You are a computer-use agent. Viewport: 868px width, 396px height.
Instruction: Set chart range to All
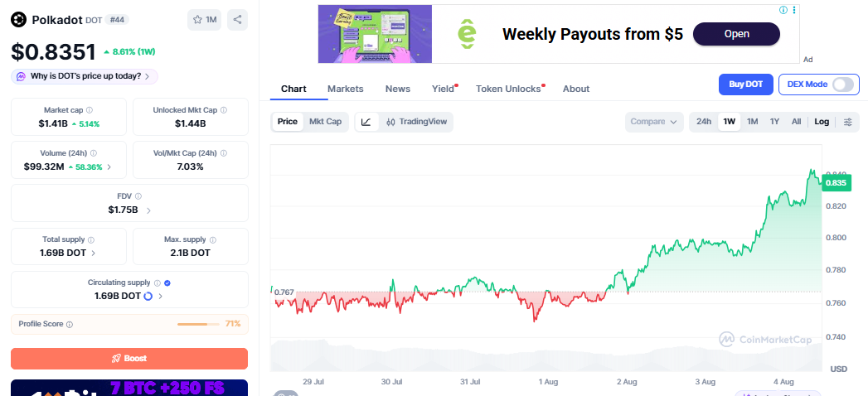pos(796,122)
